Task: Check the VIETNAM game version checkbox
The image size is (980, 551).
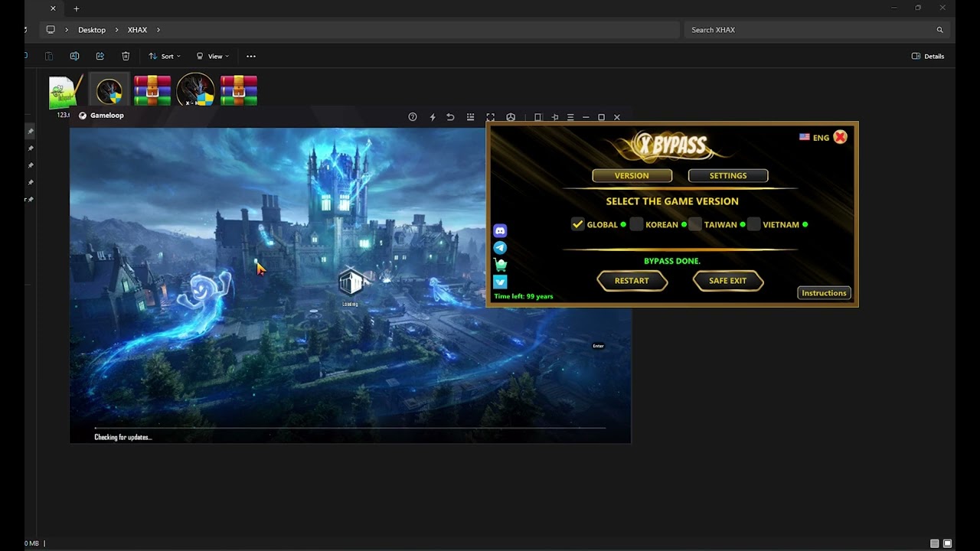Action: point(754,224)
